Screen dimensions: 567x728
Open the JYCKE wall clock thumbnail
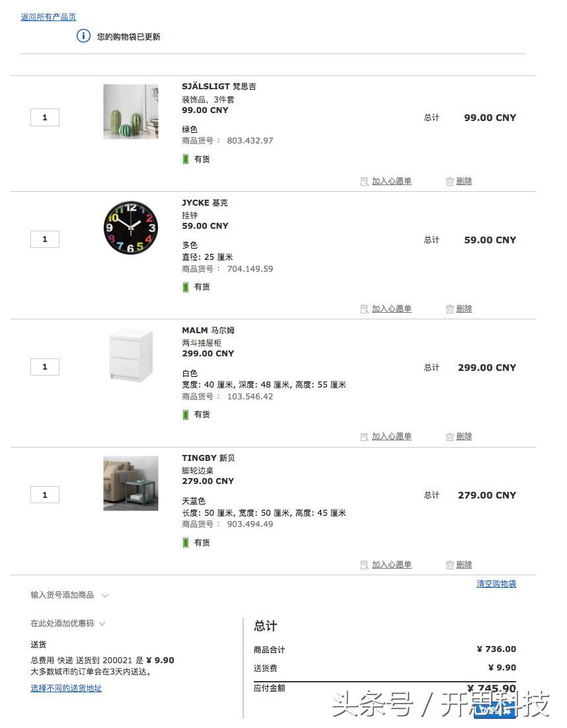tap(130, 227)
